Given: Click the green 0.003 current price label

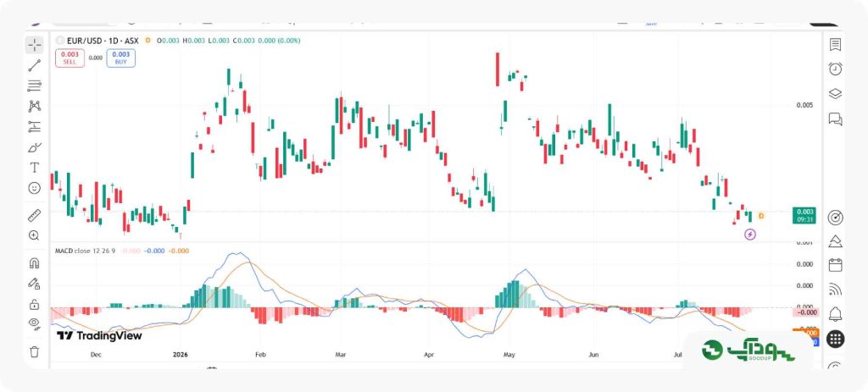Looking at the screenshot, I should (805, 215).
